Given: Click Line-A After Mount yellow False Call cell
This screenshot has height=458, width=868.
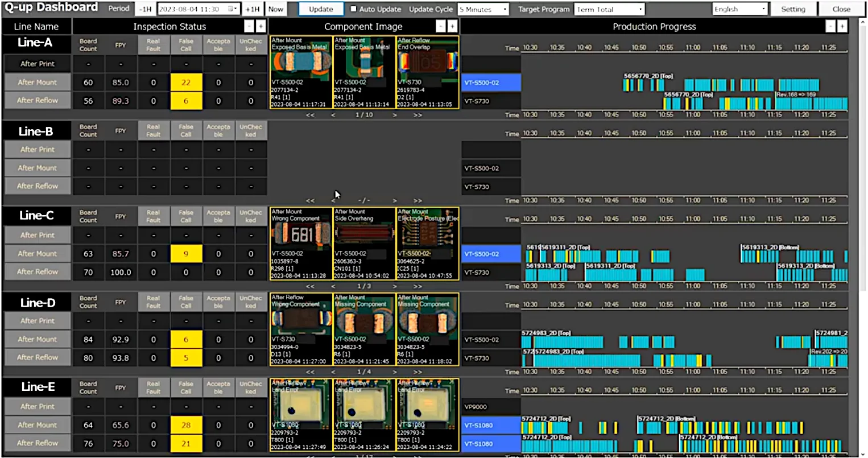Looking at the screenshot, I should pos(186,82).
